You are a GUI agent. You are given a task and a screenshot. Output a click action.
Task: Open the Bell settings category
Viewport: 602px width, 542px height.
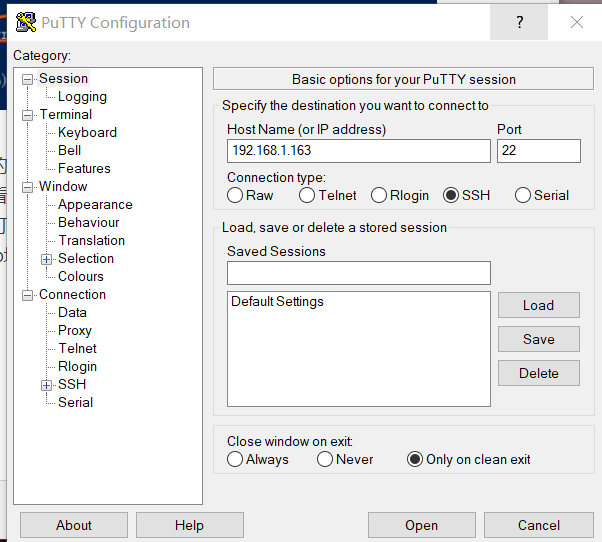(x=69, y=150)
